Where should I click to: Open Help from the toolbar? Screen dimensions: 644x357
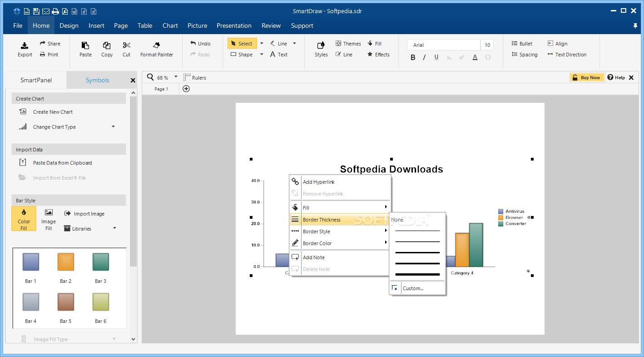[x=616, y=77]
